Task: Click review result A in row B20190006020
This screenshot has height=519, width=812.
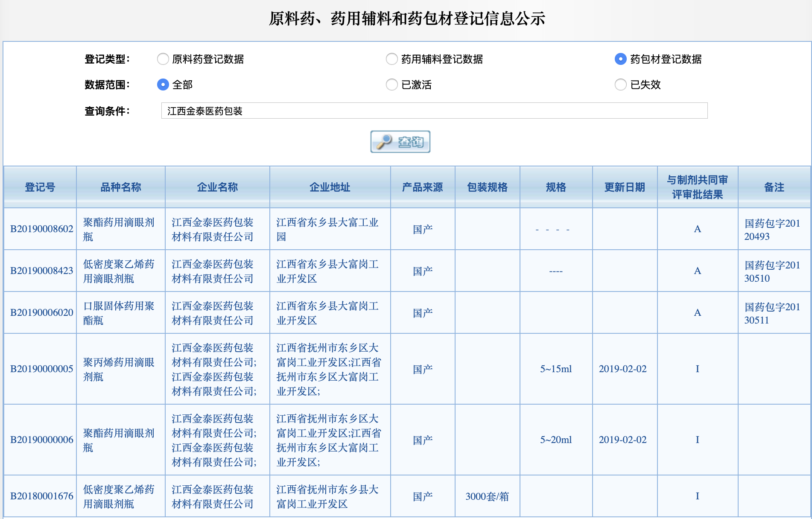Action: click(698, 312)
